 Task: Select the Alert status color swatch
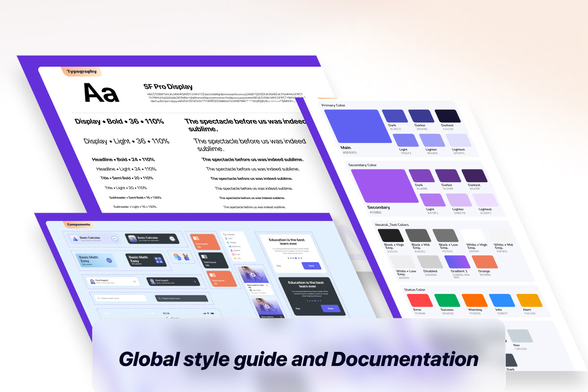pos(530,300)
